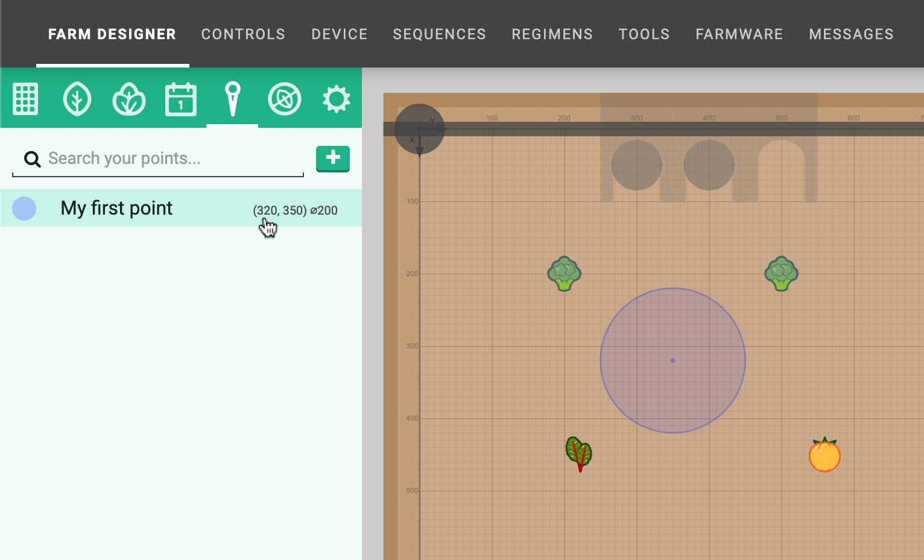This screenshot has height=560, width=924.
Task: Switch to the Controls tab
Action: (243, 34)
